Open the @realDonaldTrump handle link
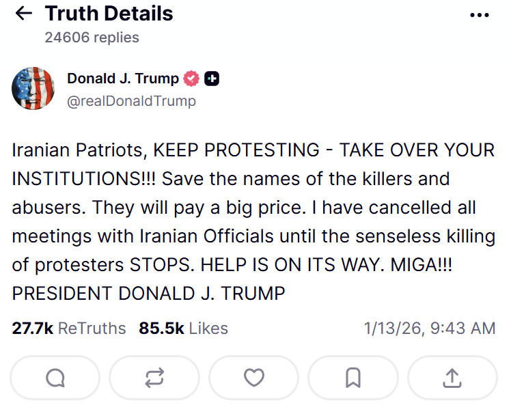Image resolution: width=511 pixels, height=420 pixels. 131,101
